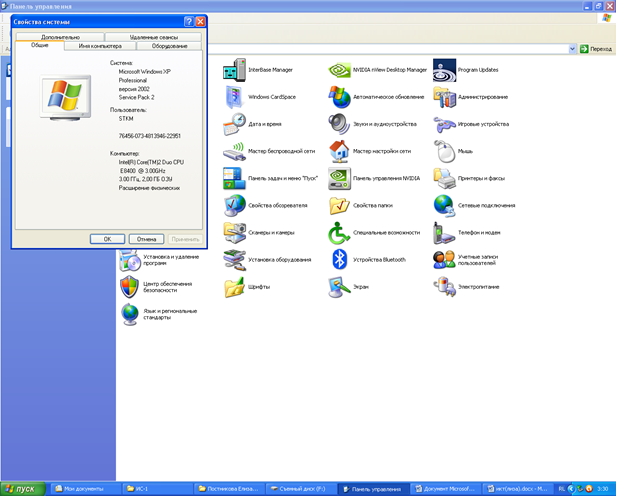Close the Свойства системы dialog
This screenshot has height=497, width=617.
click(200, 22)
